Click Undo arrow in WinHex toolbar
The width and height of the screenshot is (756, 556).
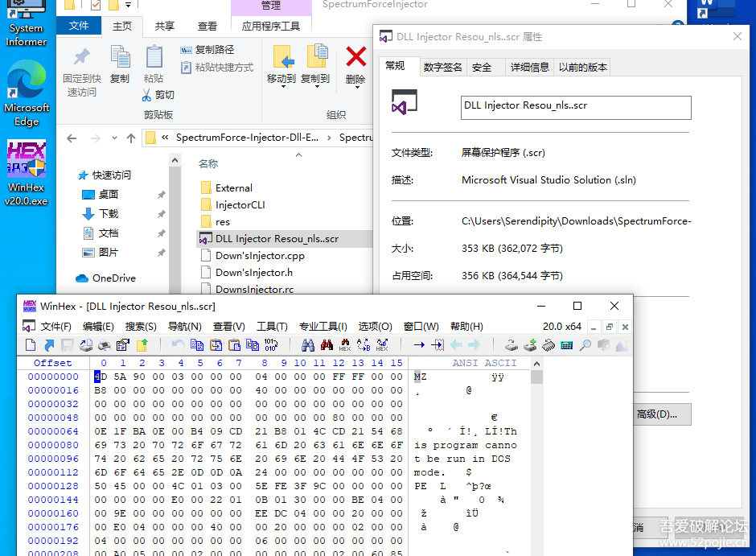[178, 345]
